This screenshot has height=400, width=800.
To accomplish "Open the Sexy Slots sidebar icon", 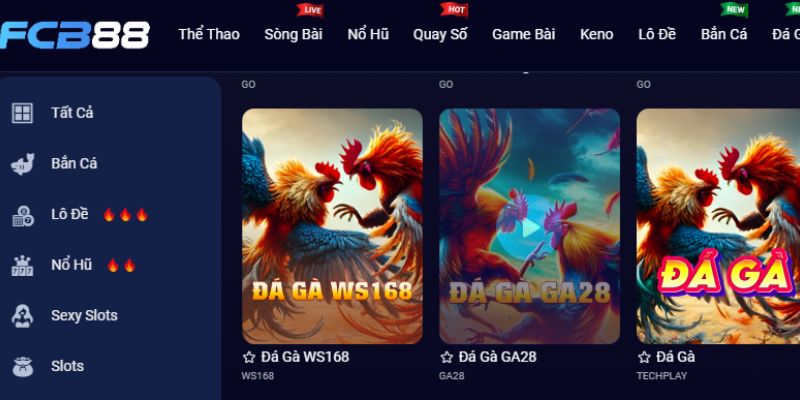I will coord(22,316).
